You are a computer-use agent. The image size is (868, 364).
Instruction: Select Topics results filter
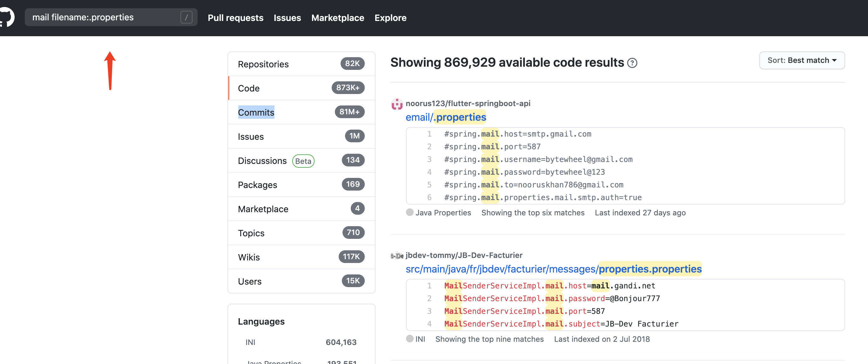click(x=302, y=233)
